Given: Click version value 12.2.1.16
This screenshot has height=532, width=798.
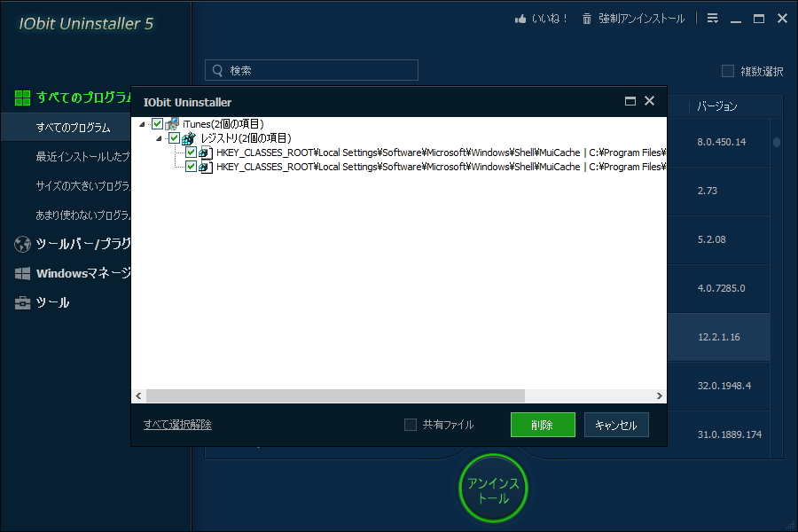Looking at the screenshot, I should tap(718, 337).
